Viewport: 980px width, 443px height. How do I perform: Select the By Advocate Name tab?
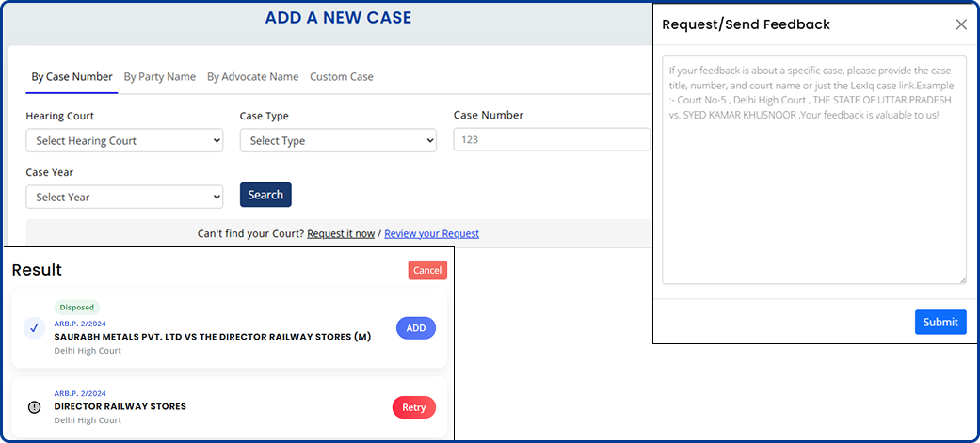[252, 77]
